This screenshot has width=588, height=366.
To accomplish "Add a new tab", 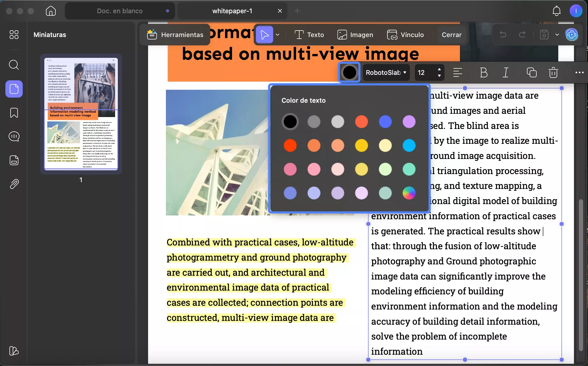I will 297,11.
